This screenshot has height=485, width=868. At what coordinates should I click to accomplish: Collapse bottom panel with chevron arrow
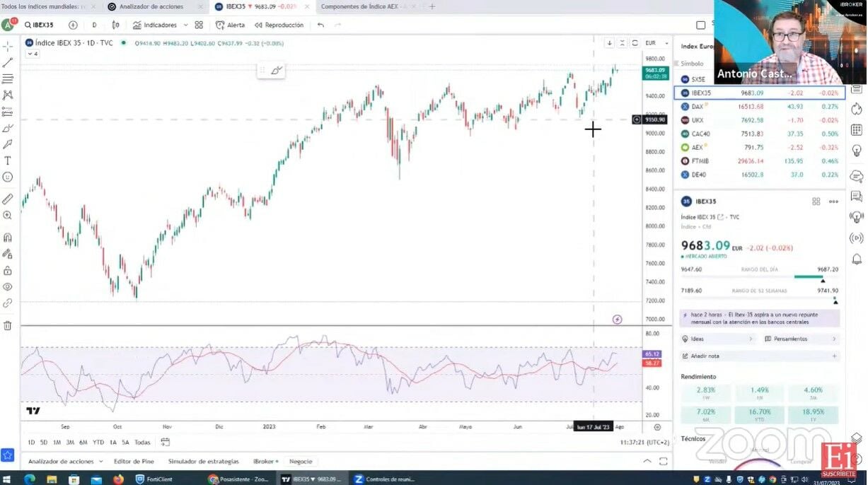click(647, 461)
